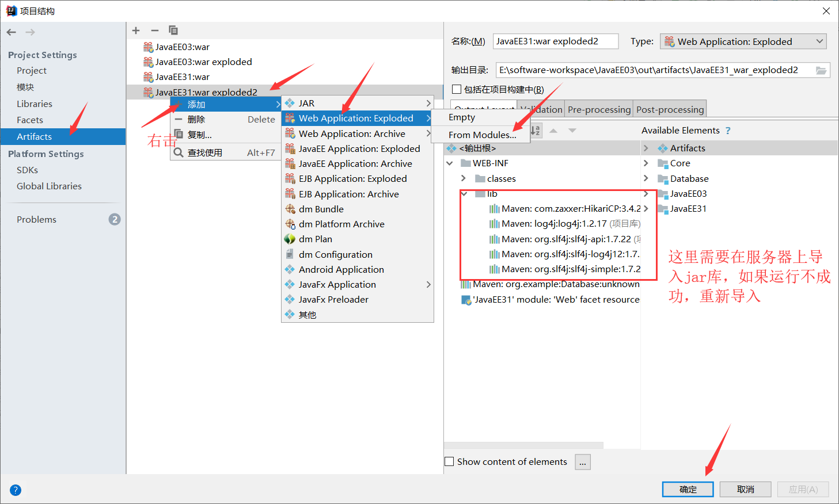The image size is (839, 504).
Task: Open the Type dropdown
Action: coord(743,41)
